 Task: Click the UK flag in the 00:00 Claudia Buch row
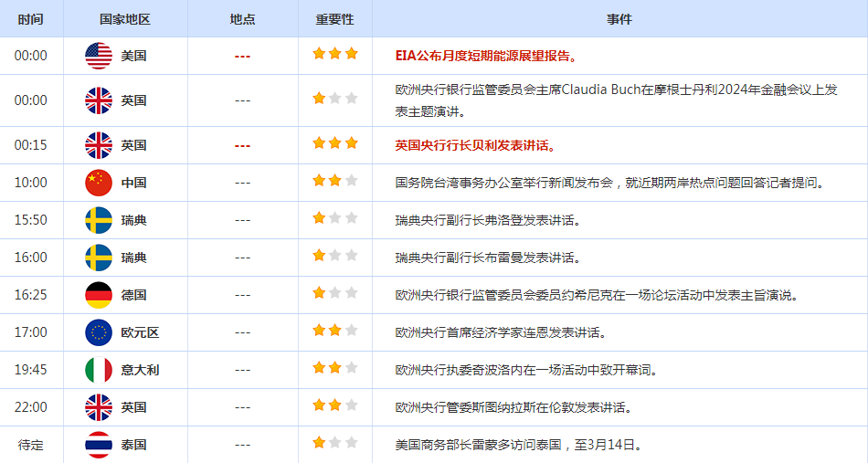tap(99, 100)
